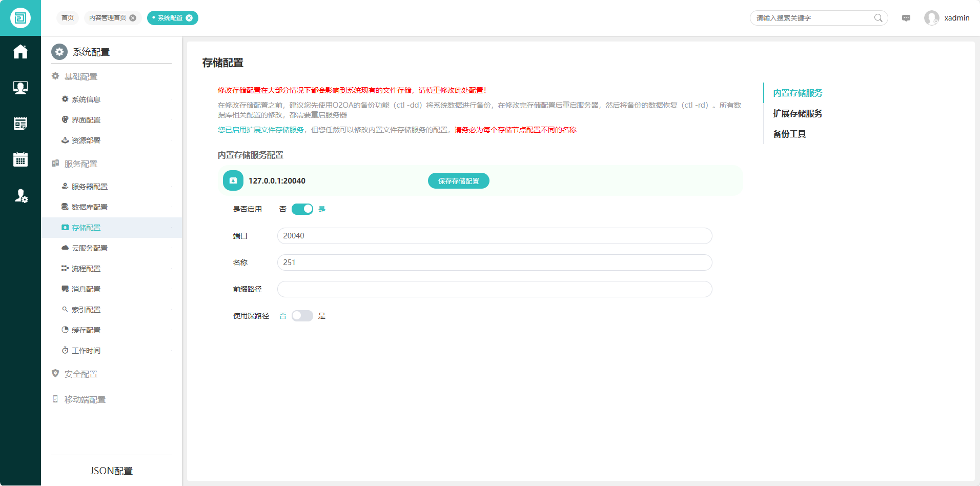Click the O2OA logo icon
This screenshot has height=486, width=980.
21,18
